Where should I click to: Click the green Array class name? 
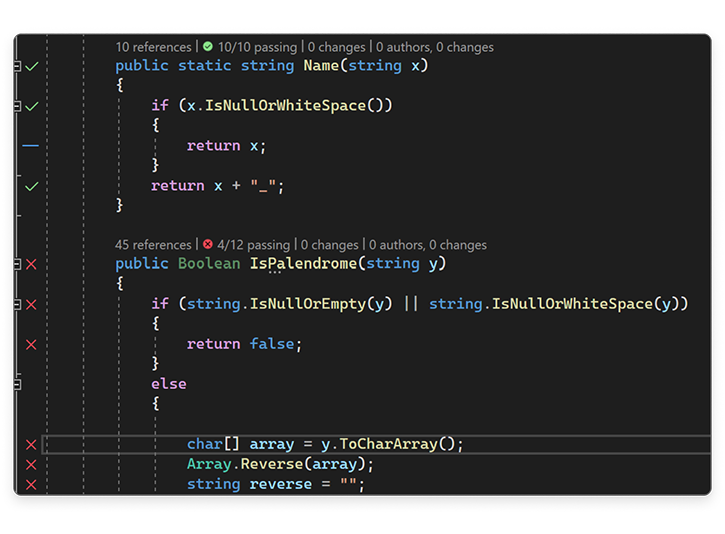(x=209, y=464)
